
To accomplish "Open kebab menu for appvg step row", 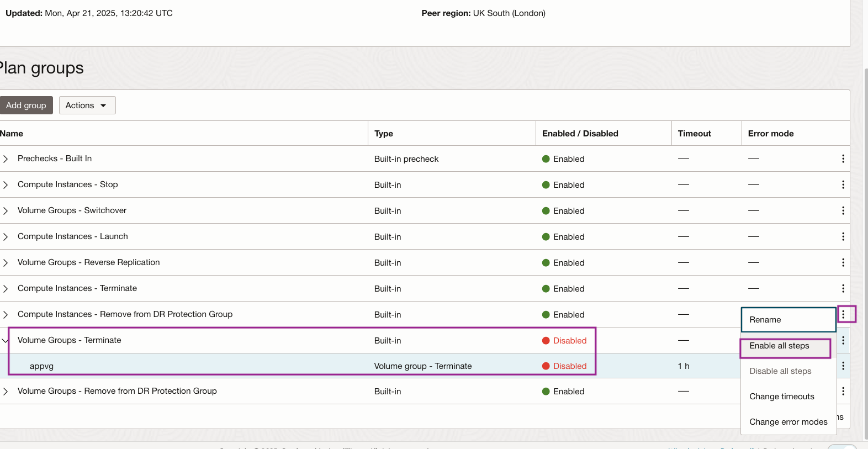I will pyautogui.click(x=843, y=366).
